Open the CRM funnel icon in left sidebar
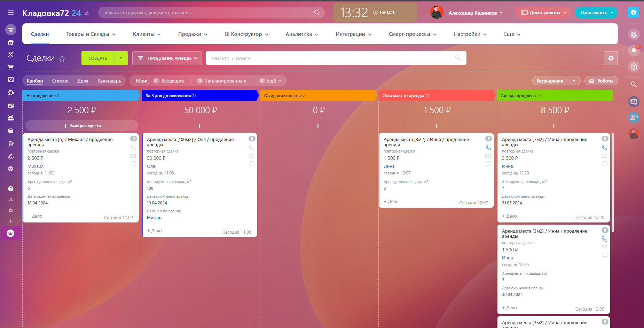The height and width of the screenshot is (328, 644). [11, 30]
